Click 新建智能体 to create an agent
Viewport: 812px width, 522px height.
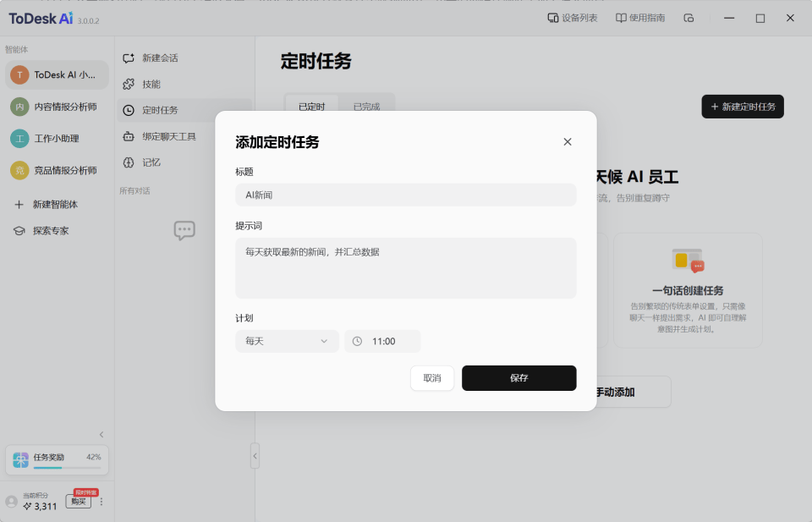point(57,205)
